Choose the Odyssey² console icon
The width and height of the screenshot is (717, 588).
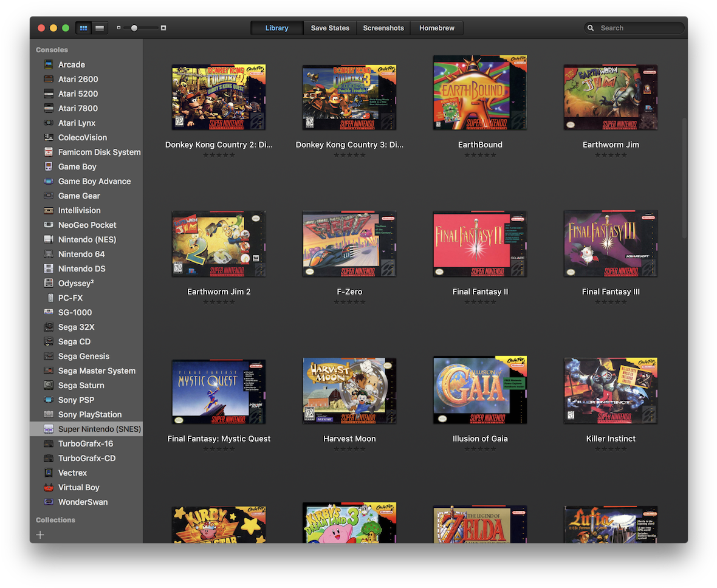(49, 283)
